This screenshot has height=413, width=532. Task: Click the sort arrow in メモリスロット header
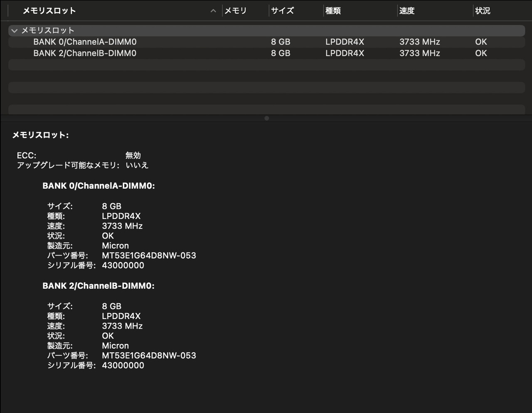[x=213, y=11]
